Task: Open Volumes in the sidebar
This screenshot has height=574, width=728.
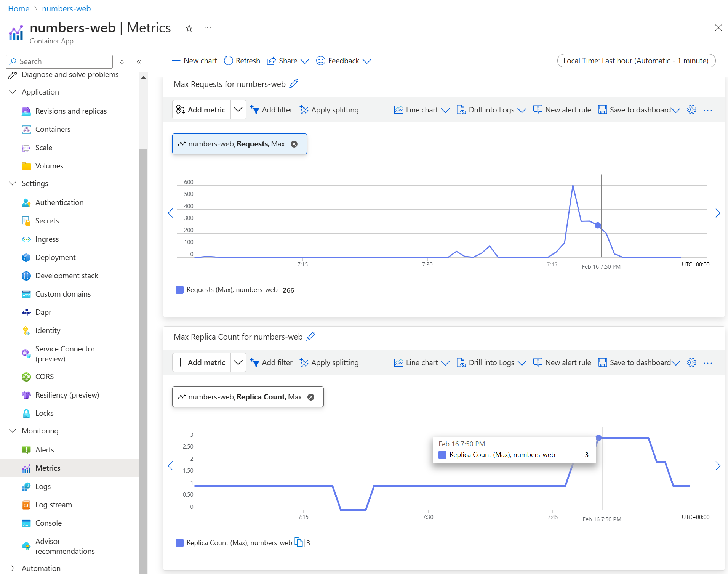Action: (x=49, y=166)
